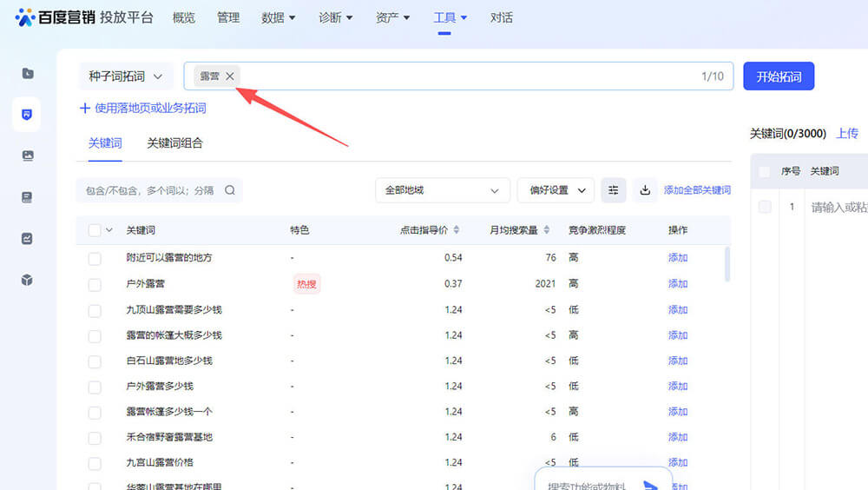Click the 添加全部关键词 link

tap(697, 190)
